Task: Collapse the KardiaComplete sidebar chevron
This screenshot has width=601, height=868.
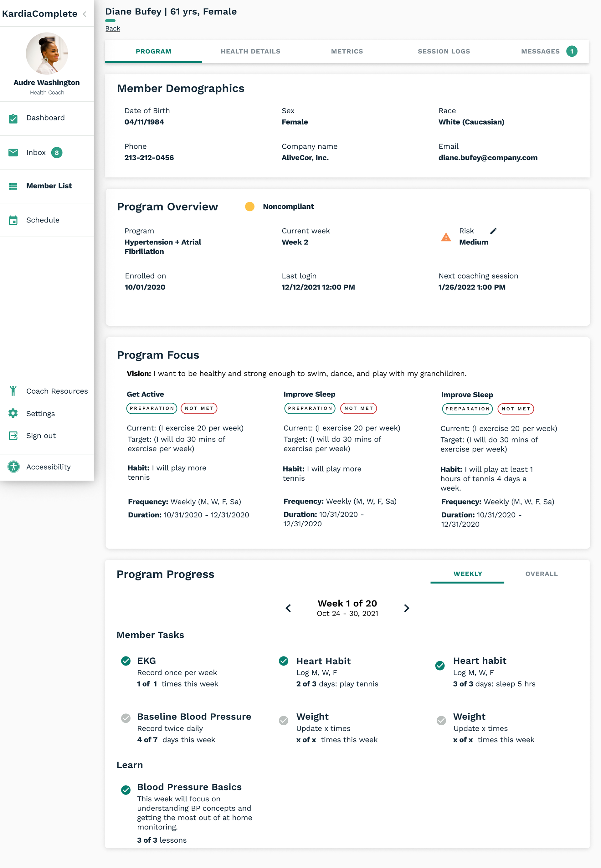Action: (x=85, y=14)
